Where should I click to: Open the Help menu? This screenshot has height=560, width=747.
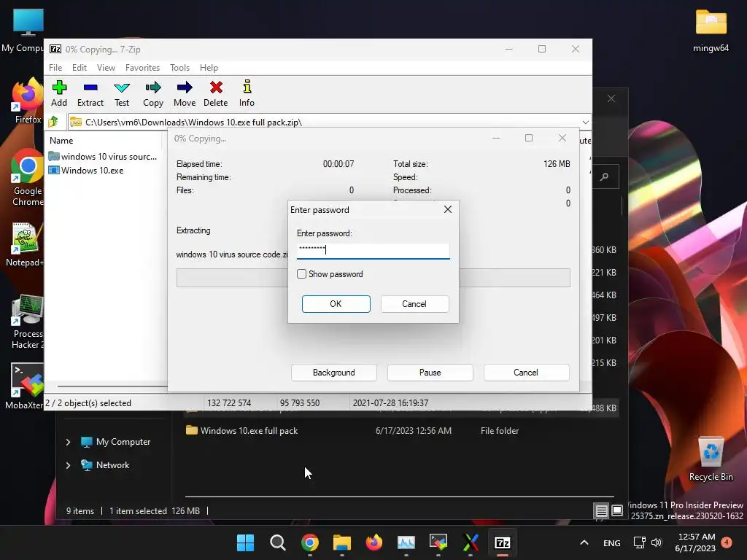click(209, 68)
